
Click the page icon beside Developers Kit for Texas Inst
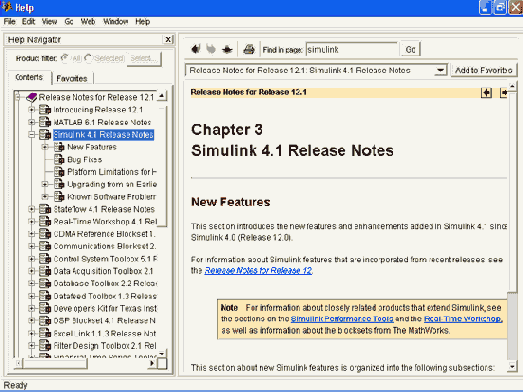pyautogui.click(x=45, y=308)
